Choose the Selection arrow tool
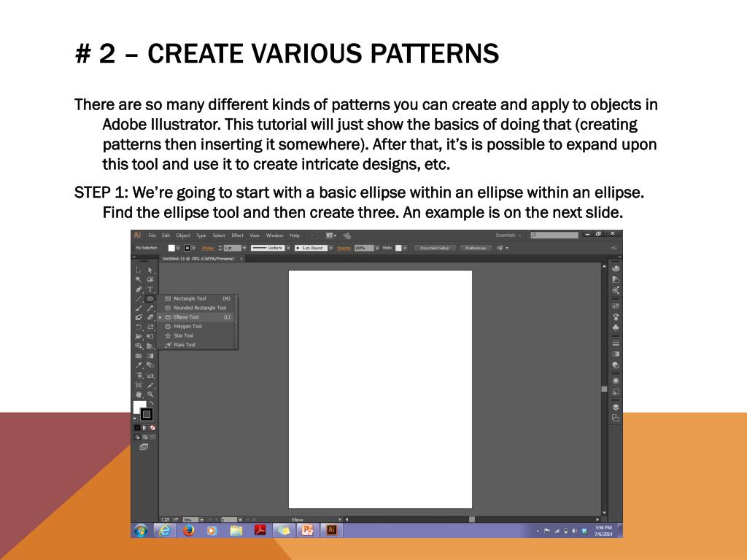Screen dimensions: 747x560 pos(139,270)
